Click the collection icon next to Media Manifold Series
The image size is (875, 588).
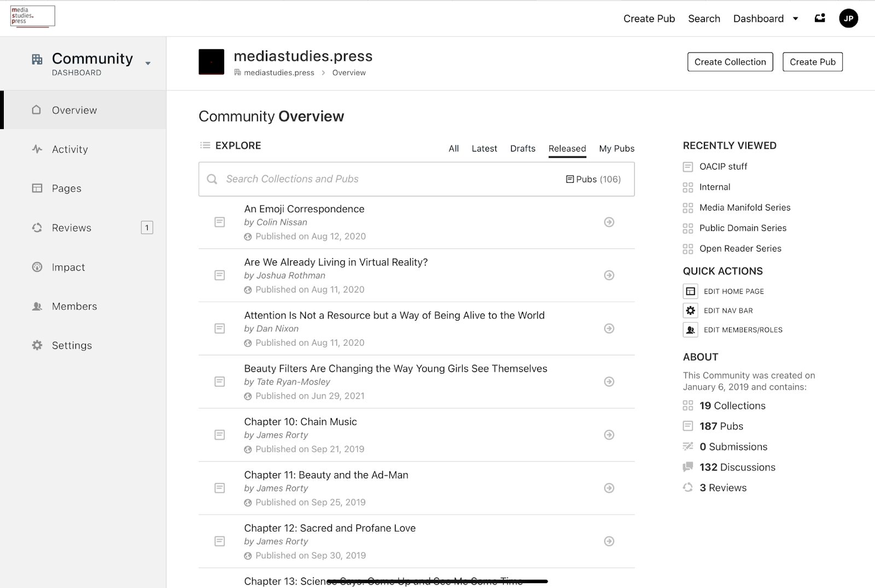point(688,208)
